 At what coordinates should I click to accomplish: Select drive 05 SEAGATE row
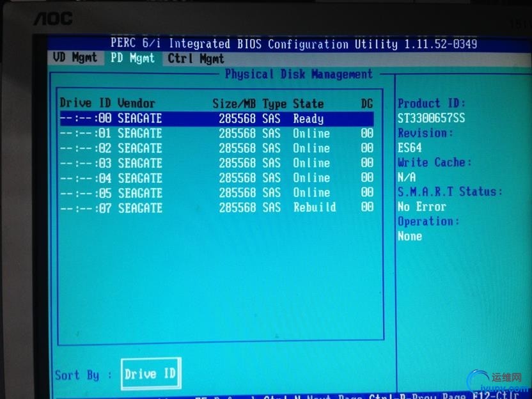click(x=217, y=193)
